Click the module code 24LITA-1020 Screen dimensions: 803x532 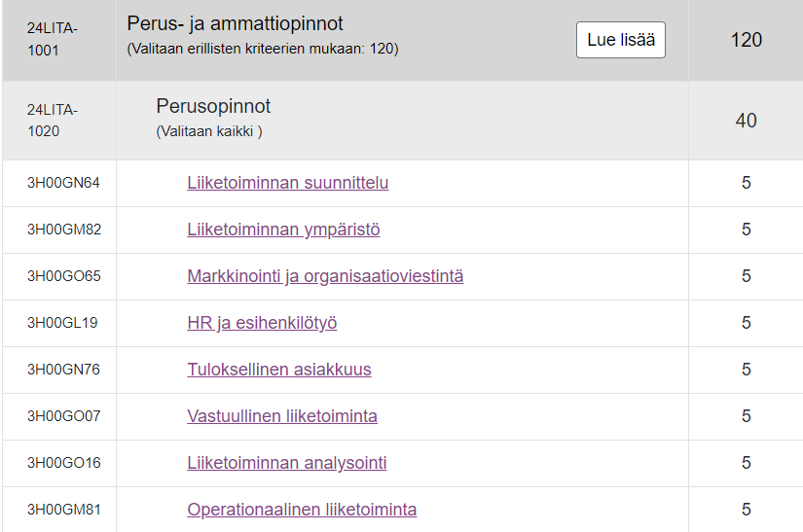53,121
